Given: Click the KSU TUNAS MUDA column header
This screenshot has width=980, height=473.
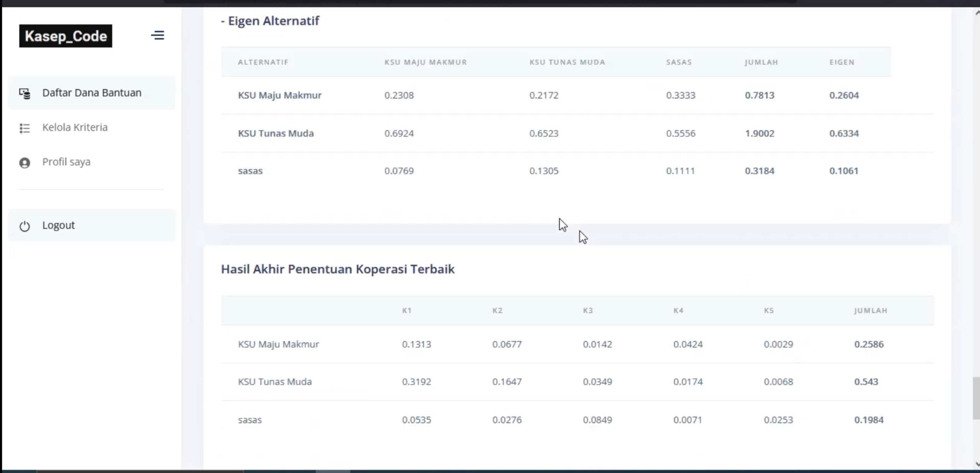Looking at the screenshot, I should point(567,62).
